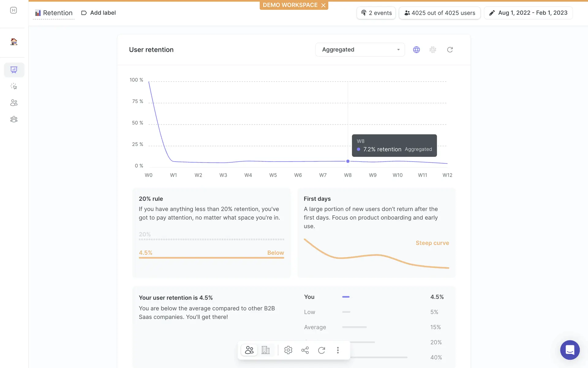Open the Aggregated dropdown
The width and height of the screenshot is (588, 368).
coord(360,50)
